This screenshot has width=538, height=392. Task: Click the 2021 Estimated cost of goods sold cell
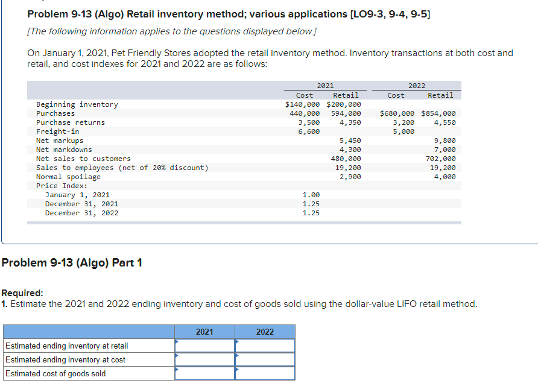(205, 373)
